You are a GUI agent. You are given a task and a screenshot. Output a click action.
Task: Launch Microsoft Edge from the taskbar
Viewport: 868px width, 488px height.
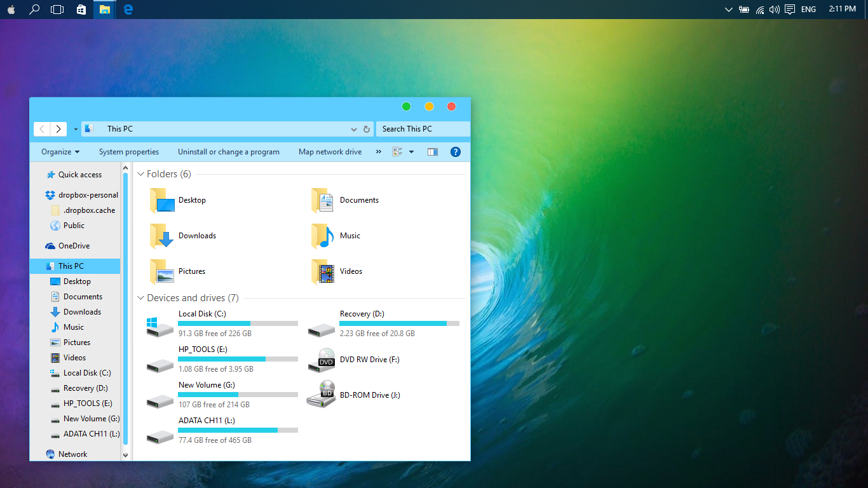coord(127,9)
